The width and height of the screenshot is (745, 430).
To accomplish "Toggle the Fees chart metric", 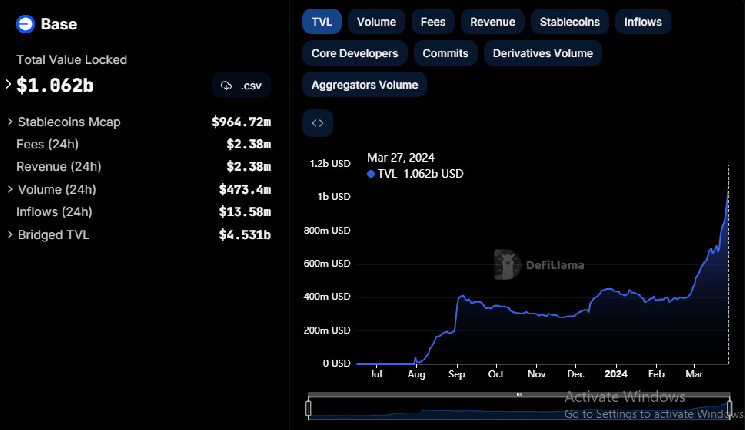I will (433, 22).
